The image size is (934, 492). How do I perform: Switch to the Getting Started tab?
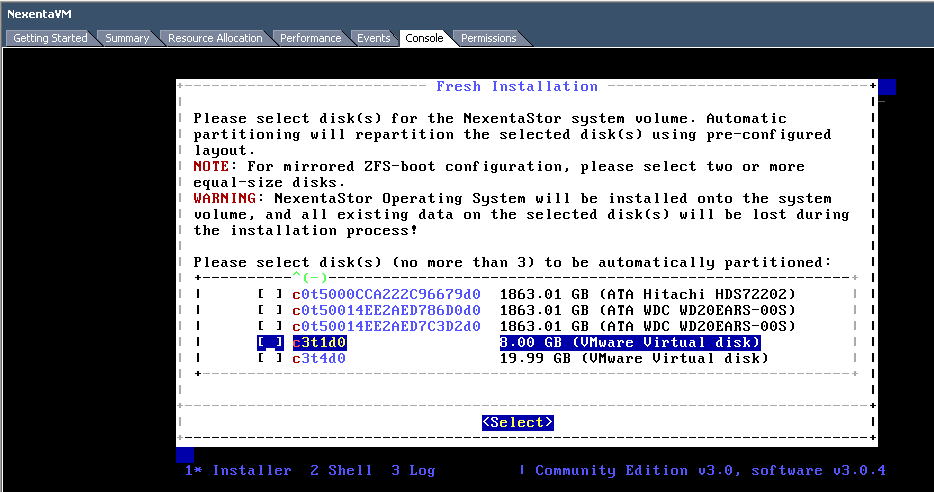(50, 38)
